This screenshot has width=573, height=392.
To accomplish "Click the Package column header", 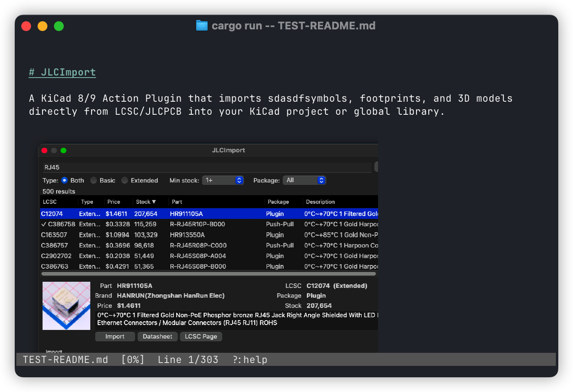I will point(278,202).
